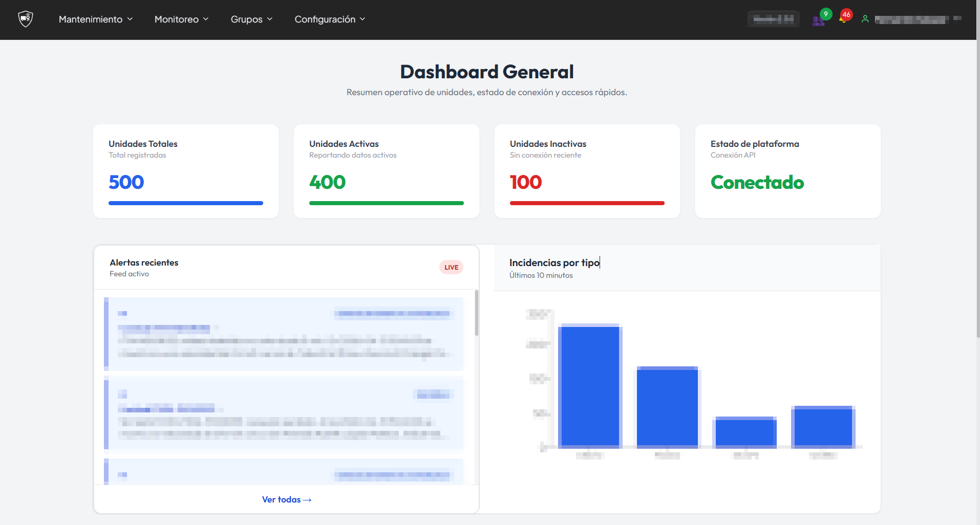980x525 pixels.
Task: Click the LIVE badge on Alertas recientes
Action: [451, 267]
